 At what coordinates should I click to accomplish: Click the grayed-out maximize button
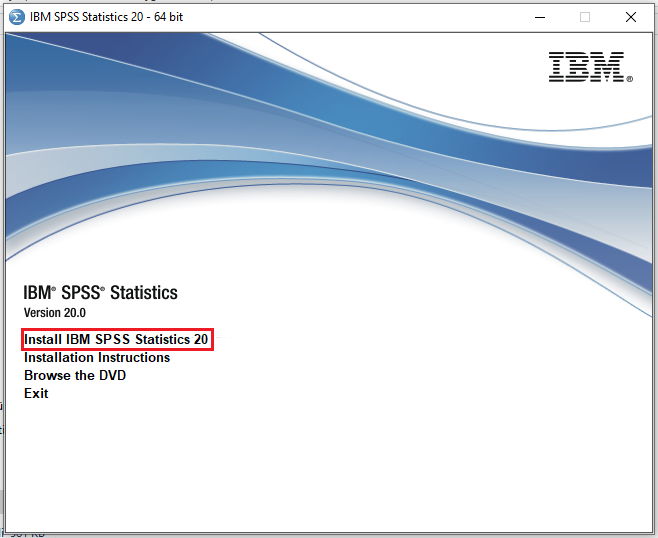pos(585,17)
